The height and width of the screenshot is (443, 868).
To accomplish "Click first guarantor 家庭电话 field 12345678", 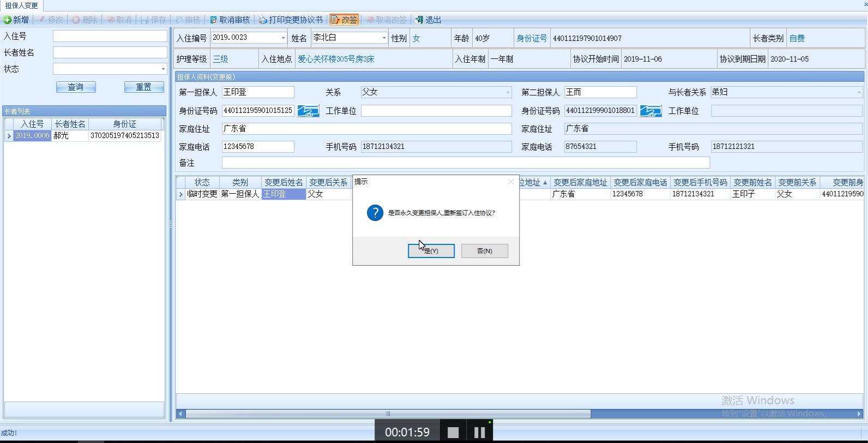I will (x=258, y=147).
